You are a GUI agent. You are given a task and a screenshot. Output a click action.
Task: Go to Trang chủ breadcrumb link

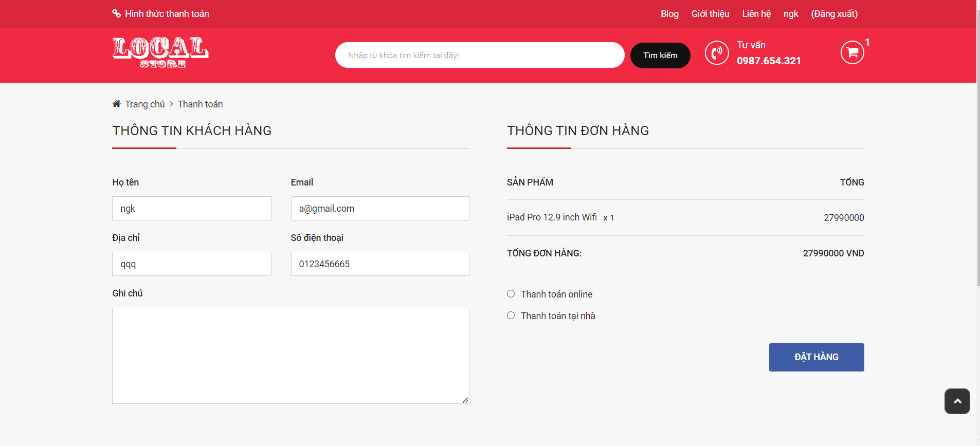click(x=145, y=104)
